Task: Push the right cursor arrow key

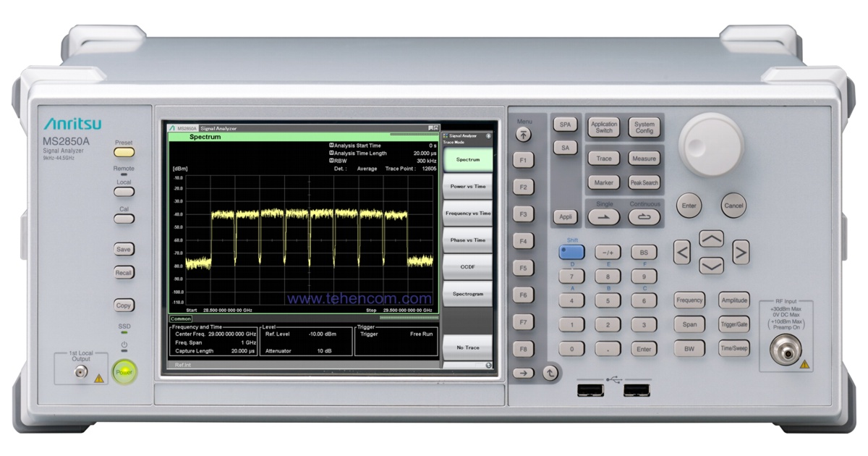Action: [741, 252]
